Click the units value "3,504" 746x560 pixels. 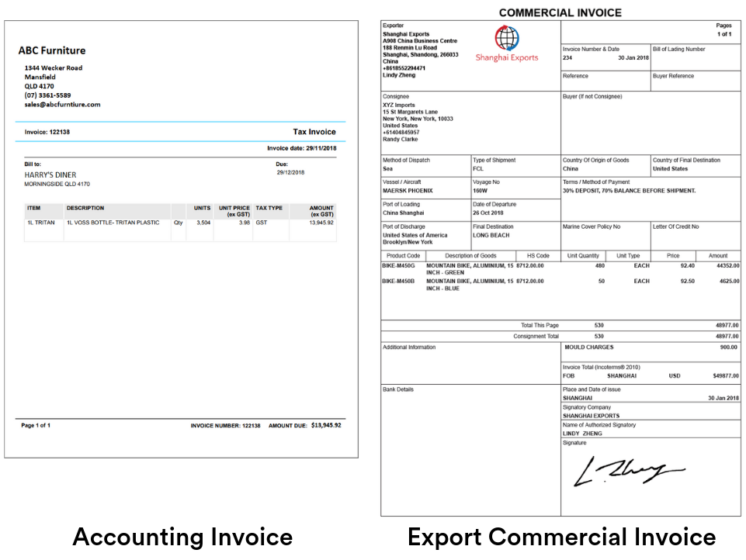203,223
